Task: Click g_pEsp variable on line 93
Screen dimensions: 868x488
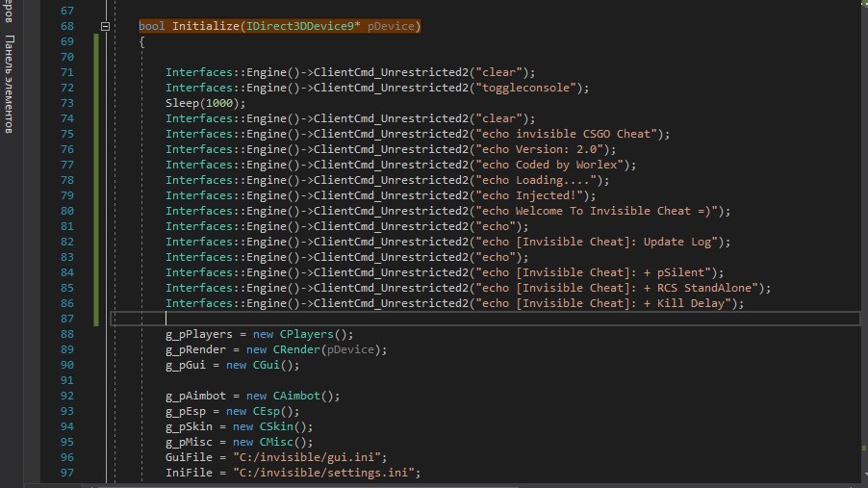Action: 186,412
